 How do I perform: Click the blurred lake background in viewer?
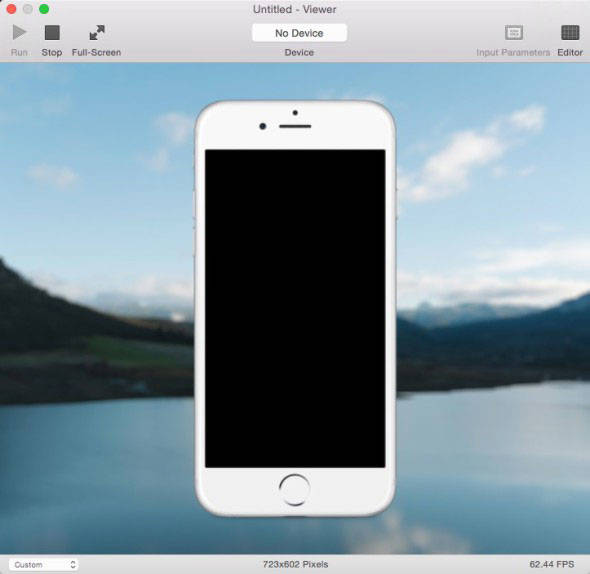point(489,452)
